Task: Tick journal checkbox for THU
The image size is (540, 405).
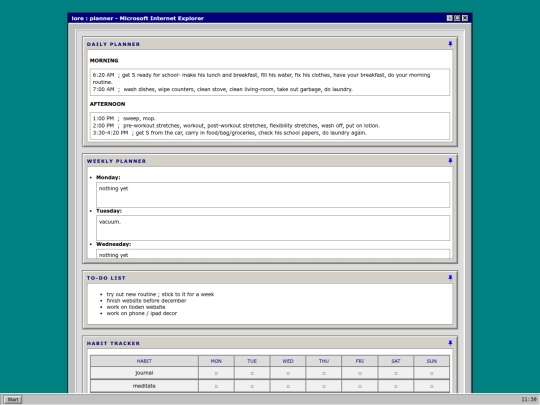Action: click(324, 373)
